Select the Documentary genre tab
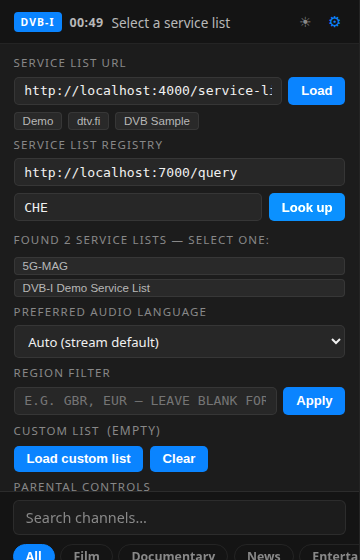Image resolution: width=360 pixels, height=560 pixels. pos(173,552)
